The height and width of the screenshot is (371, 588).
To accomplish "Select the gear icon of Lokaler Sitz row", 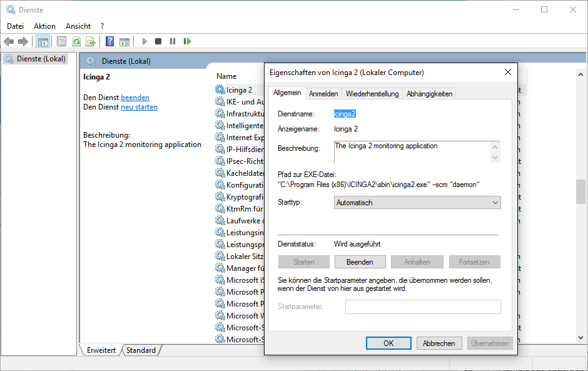I will (220, 257).
